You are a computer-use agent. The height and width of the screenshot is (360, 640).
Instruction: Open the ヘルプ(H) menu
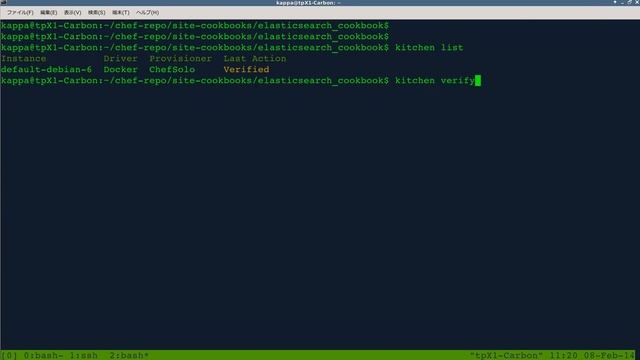point(147,13)
